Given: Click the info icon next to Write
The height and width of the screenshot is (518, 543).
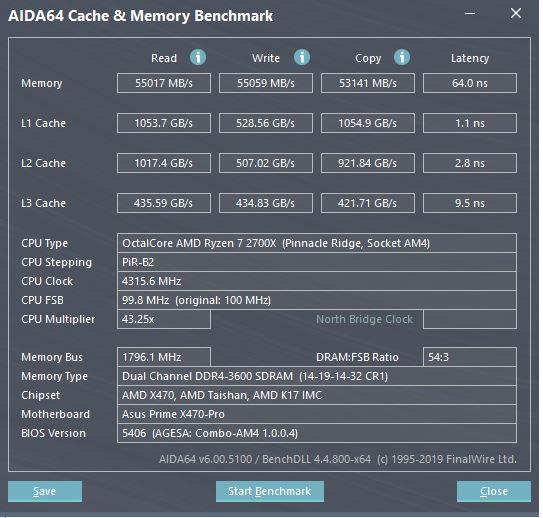Looking at the screenshot, I should pyautogui.click(x=302, y=57).
